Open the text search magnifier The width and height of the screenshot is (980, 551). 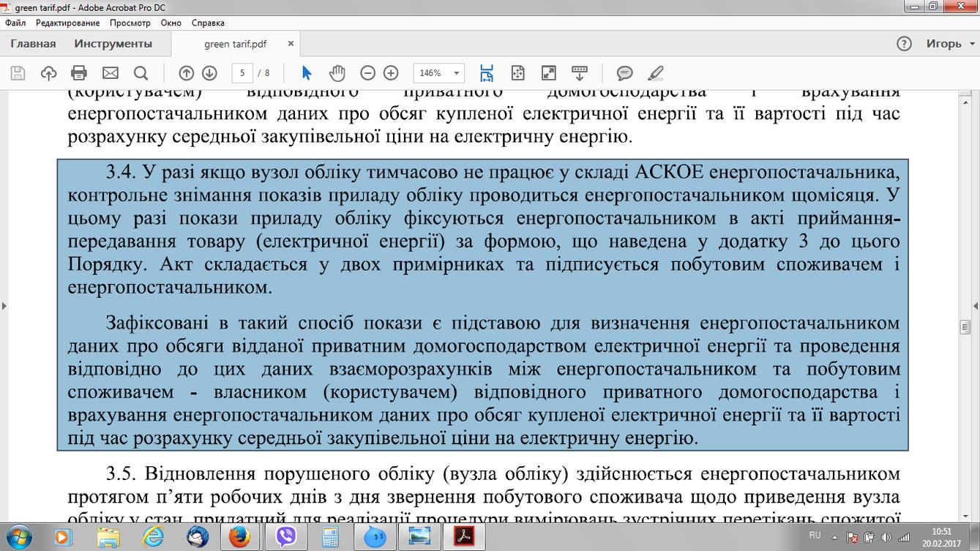click(x=141, y=73)
